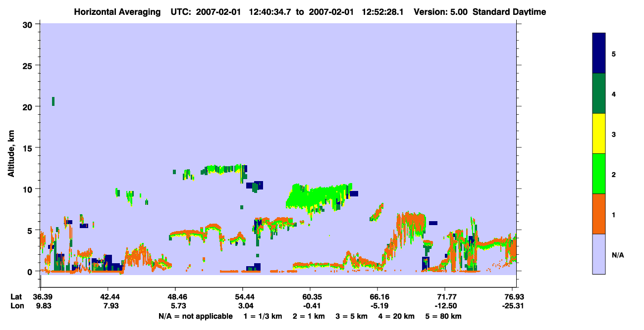Click the 'Lon' axis row label

(17, 306)
